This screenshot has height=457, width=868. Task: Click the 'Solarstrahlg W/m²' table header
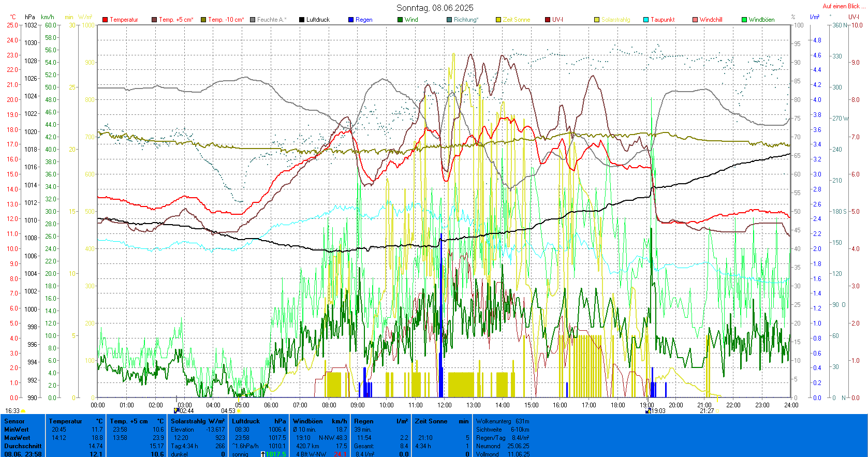click(198, 421)
